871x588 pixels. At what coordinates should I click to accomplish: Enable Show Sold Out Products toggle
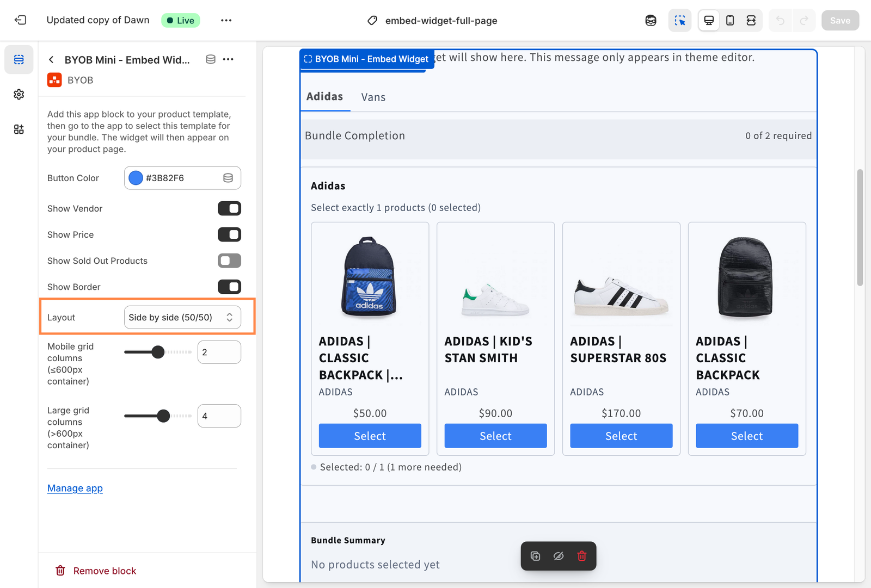click(x=229, y=261)
